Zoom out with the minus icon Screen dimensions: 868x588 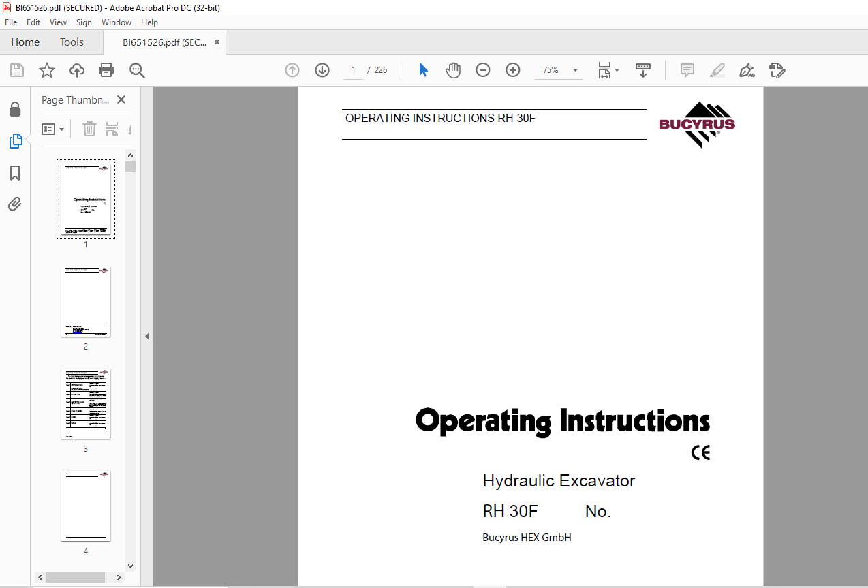click(483, 70)
